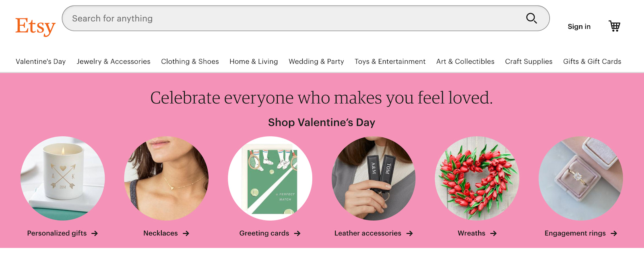Browse the Craft Supplies category

(528, 61)
